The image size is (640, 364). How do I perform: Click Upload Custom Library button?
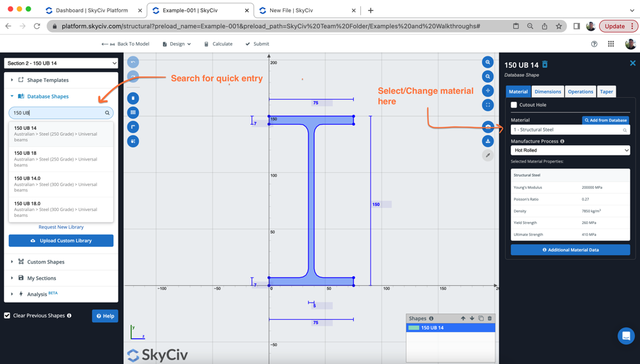tap(61, 241)
